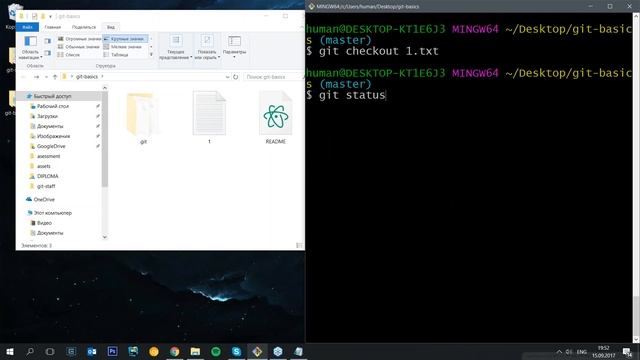Open Photoshop from the taskbar
Viewport: 640px width, 360px height.
[x=112, y=351]
